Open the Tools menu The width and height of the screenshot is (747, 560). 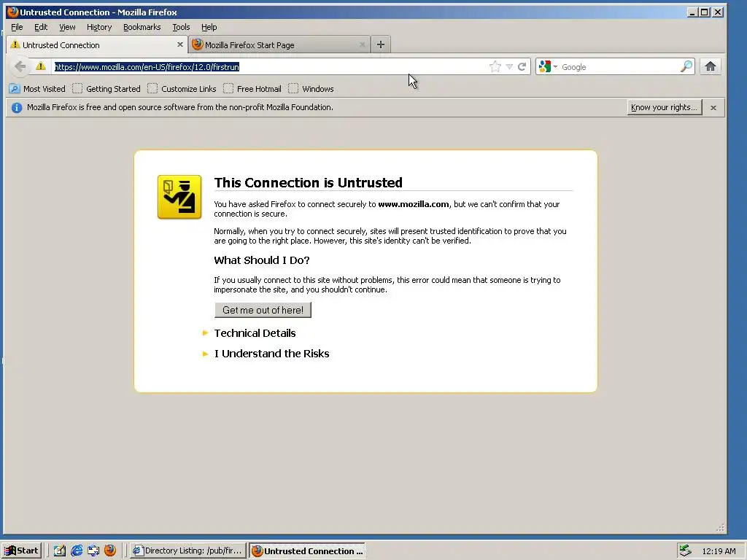point(181,27)
